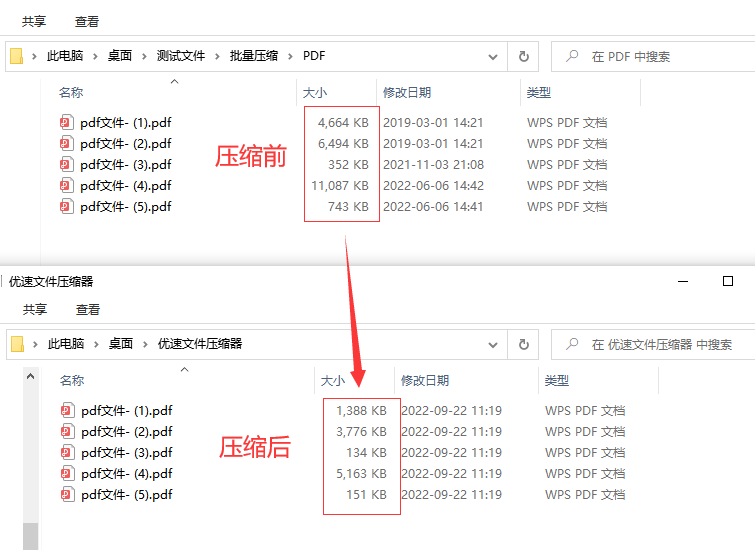Sort by 修改日期 column in the 优速文件压缩器 window
Viewport: 755px width, 550px height.
click(425, 380)
